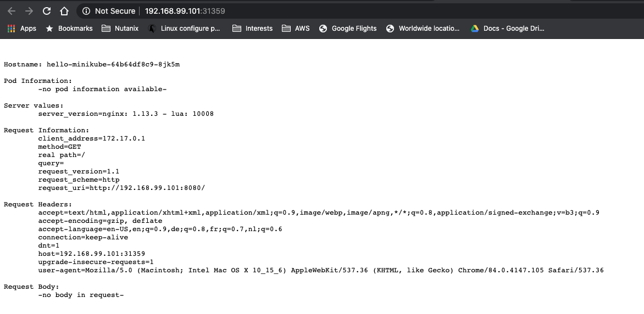
Task: Open the AWS bookmarks folder
Action: point(296,29)
